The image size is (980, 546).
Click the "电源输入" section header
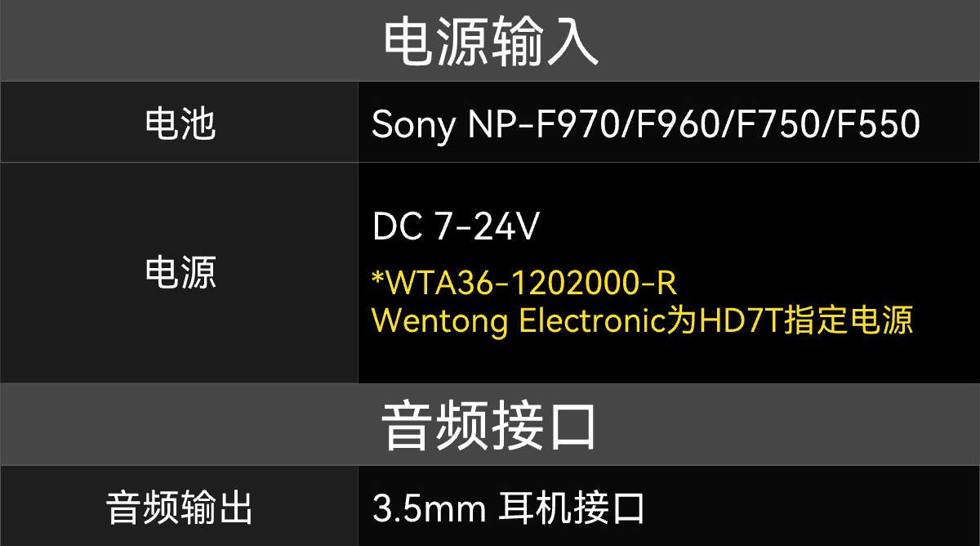(x=490, y=41)
